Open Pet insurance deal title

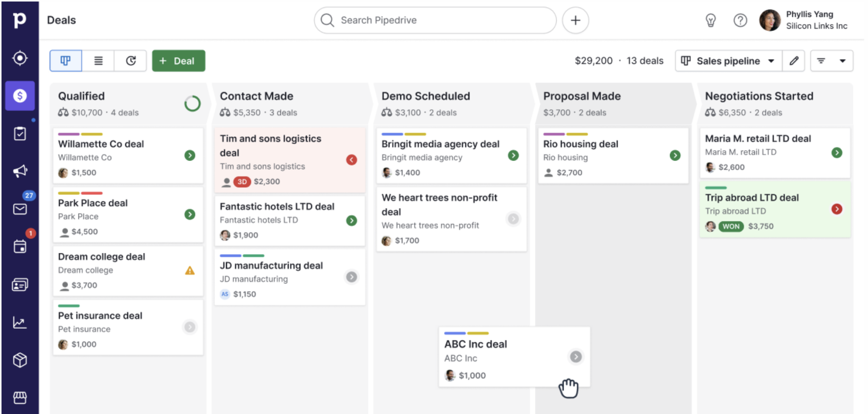(100, 316)
